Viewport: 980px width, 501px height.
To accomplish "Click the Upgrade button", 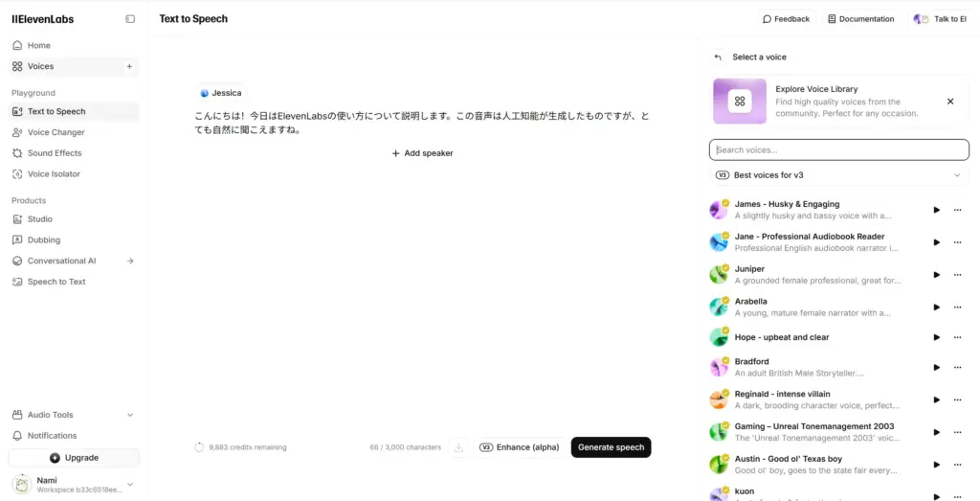I will pos(74,458).
